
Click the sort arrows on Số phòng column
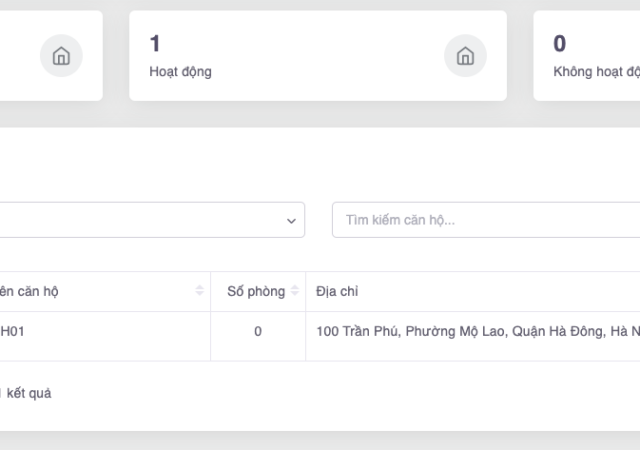coord(294,291)
